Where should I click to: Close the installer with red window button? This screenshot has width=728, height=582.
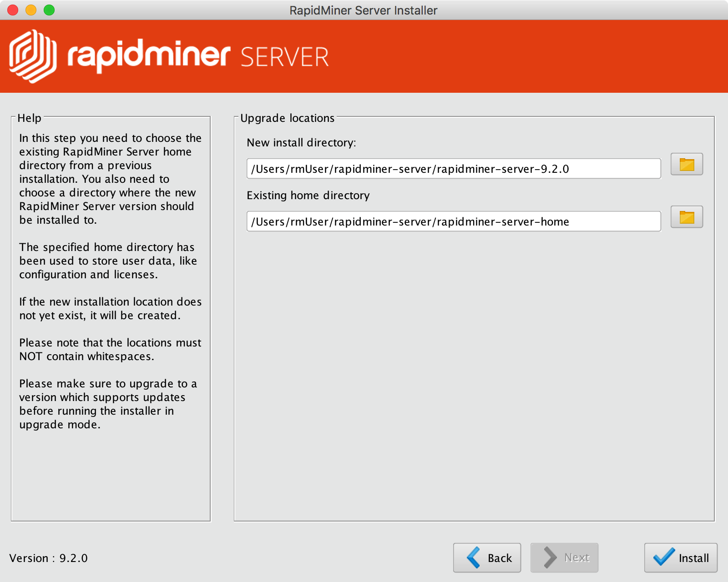[x=13, y=10]
